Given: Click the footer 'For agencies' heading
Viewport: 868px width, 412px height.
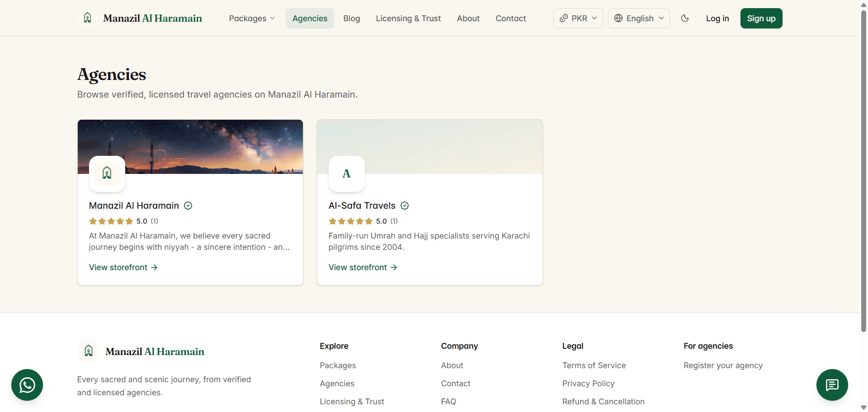Looking at the screenshot, I should point(708,346).
